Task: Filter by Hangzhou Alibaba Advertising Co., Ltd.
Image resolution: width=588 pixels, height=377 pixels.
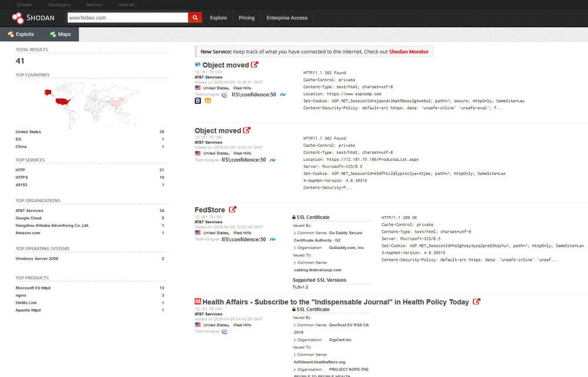Action: pyautogui.click(x=52, y=225)
